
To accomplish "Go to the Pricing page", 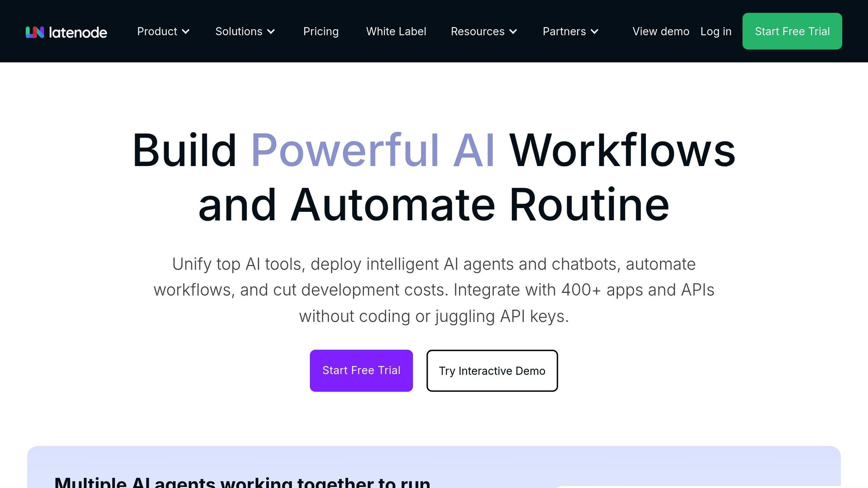I will (321, 31).
